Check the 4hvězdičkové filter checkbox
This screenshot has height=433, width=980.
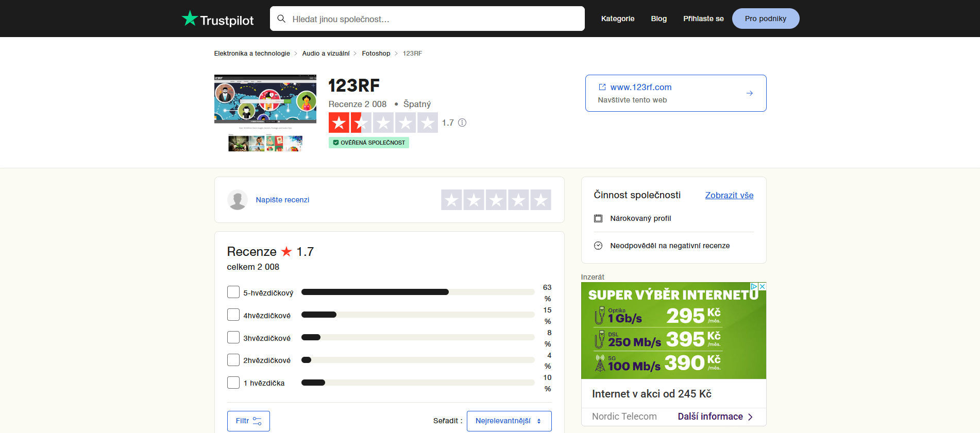point(233,315)
